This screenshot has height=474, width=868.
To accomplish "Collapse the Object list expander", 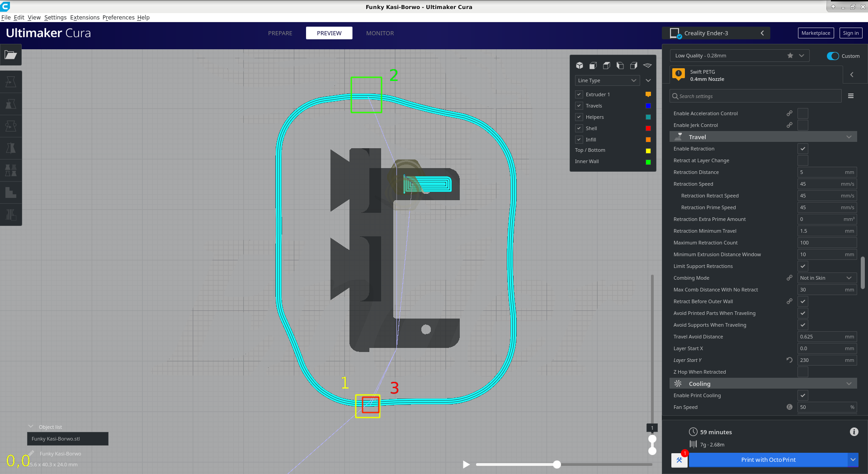I will pyautogui.click(x=31, y=427).
